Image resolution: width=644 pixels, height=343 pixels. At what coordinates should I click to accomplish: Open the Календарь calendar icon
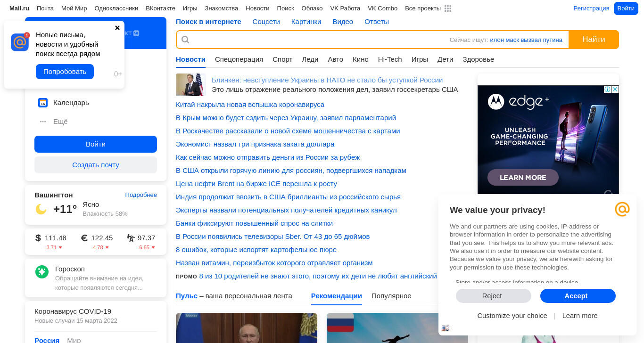43,103
